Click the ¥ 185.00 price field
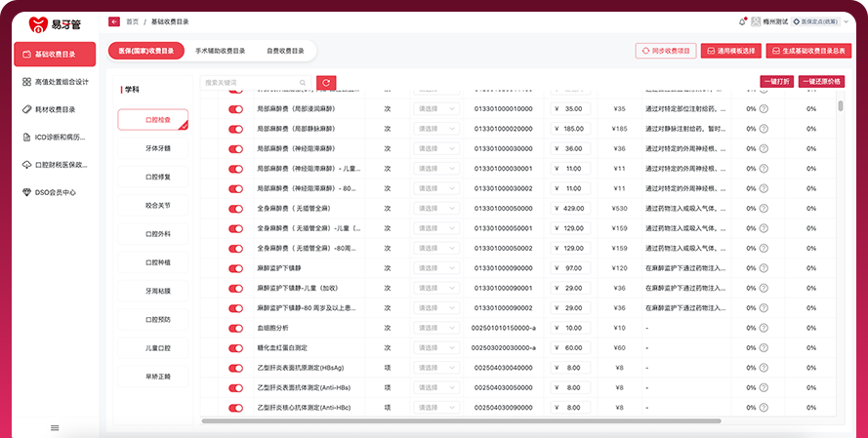Image resolution: width=868 pixels, height=438 pixels. [x=570, y=129]
